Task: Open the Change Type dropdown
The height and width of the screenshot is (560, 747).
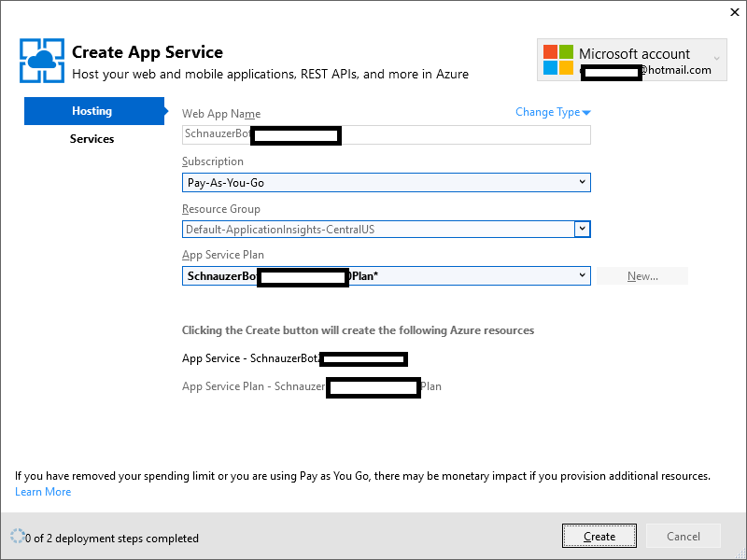Action: 553,112
